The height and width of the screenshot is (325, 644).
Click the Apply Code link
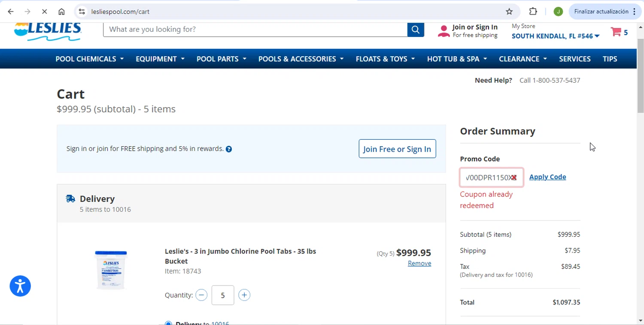point(547,177)
